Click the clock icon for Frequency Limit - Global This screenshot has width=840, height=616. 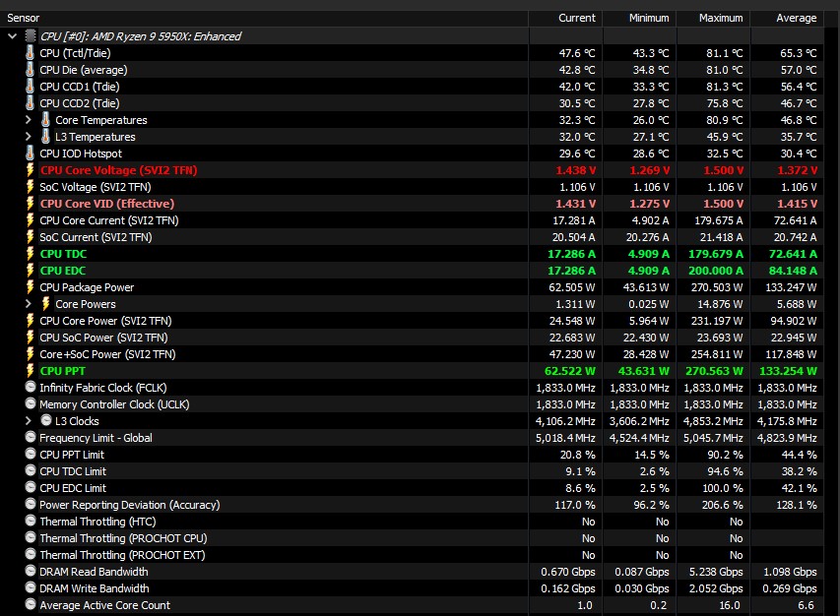pyautogui.click(x=31, y=437)
